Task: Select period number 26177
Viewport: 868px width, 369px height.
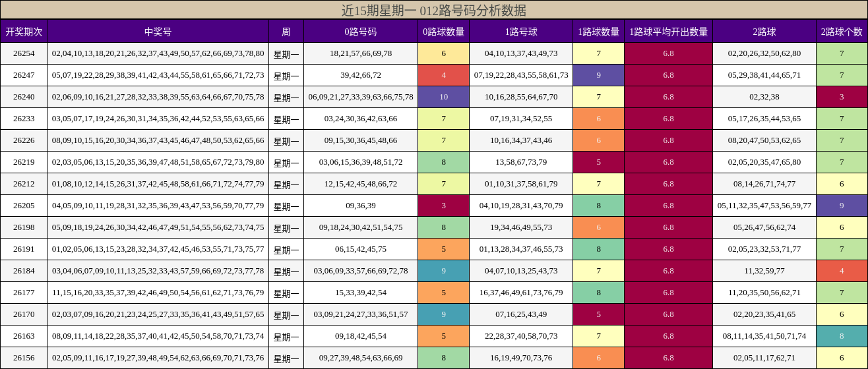Action: (x=24, y=293)
